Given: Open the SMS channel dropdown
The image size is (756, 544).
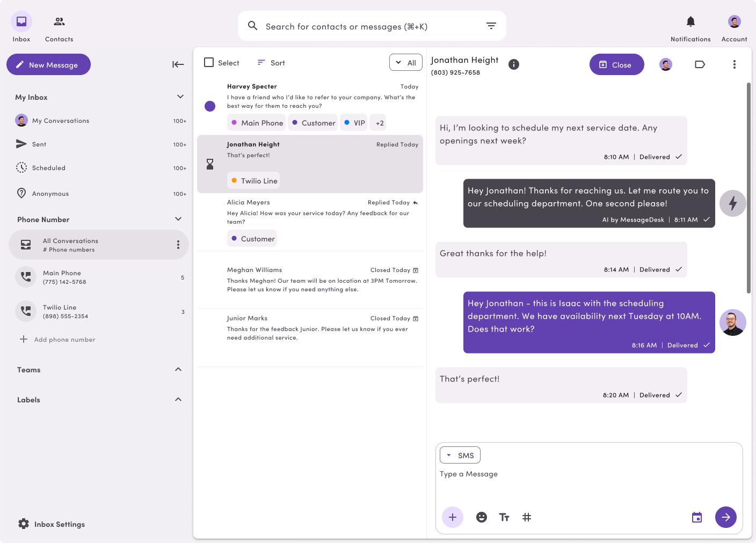Looking at the screenshot, I should [x=460, y=454].
